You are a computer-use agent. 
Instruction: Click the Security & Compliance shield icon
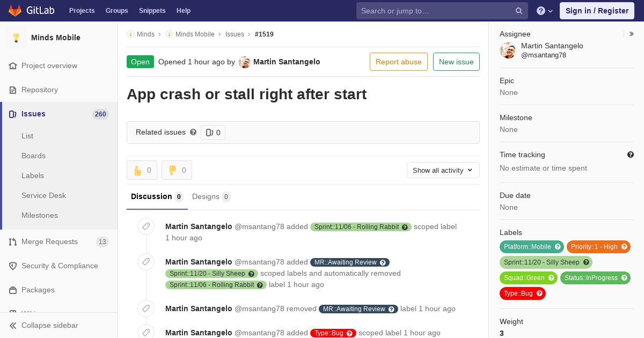[13, 266]
